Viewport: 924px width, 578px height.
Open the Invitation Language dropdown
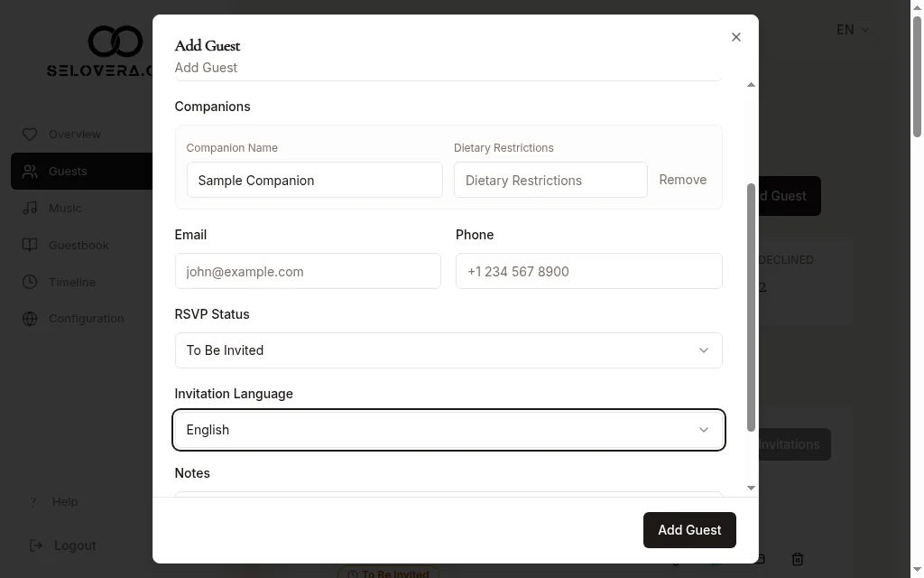click(448, 430)
